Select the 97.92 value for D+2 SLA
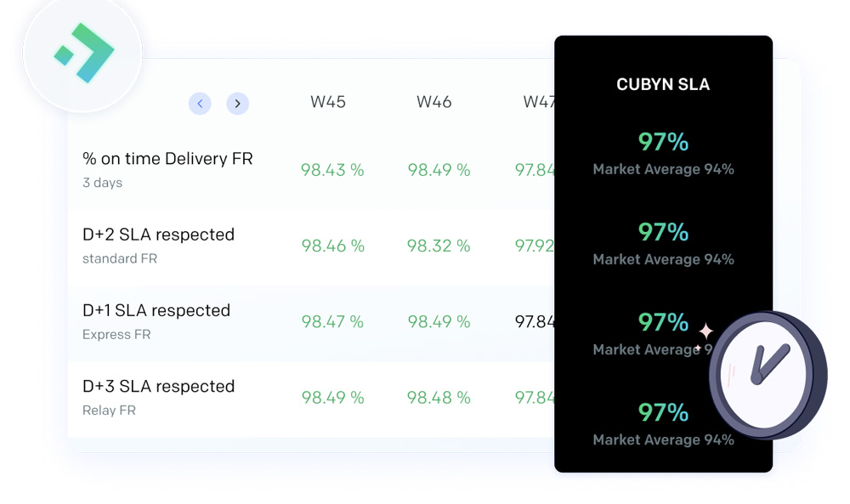The width and height of the screenshot is (850, 504). tap(535, 246)
